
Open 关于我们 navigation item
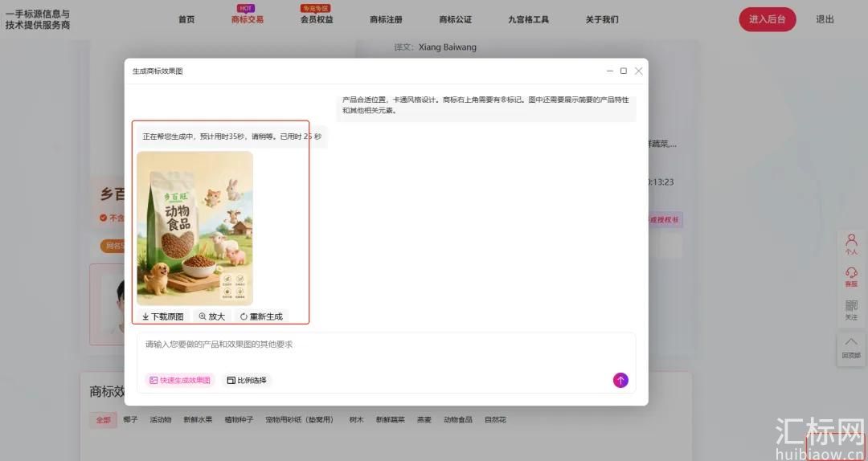tap(602, 19)
